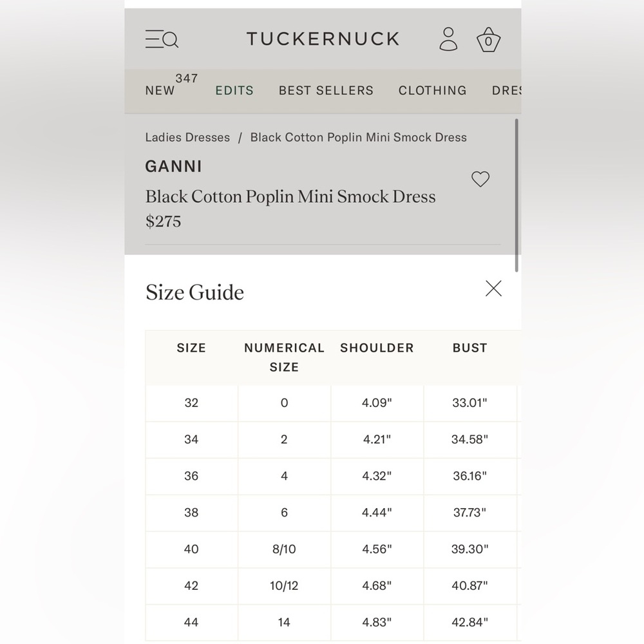Viewport: 644px width, 644px height.
Task: Click size 40 cell
Action: click(x=191, y=549)
